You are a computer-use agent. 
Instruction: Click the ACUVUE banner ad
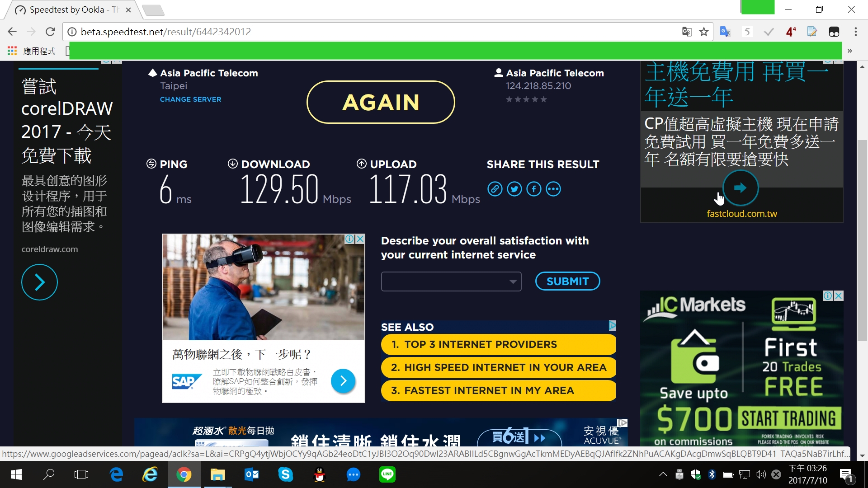[381, 432]
